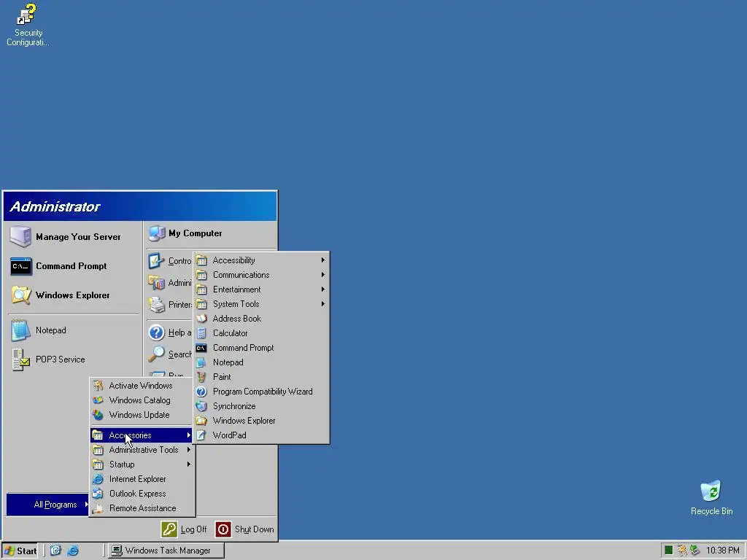The width and height of the screenshot is (747, 560).
Task: Expand the Accessibility submenu
Action: (x=261, y=260)
